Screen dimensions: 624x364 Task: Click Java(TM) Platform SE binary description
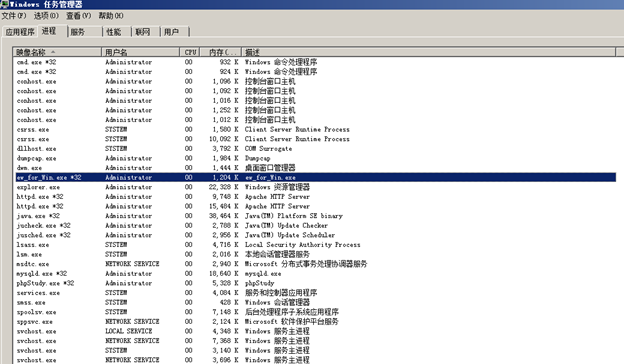point(293,216)
